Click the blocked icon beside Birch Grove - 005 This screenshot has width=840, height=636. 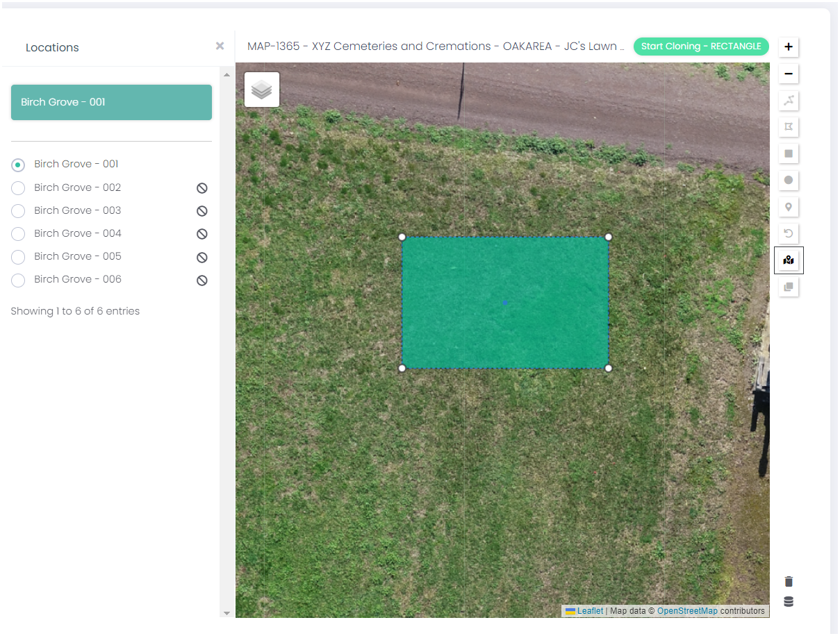pyautogui.click(x=202, y=258)
